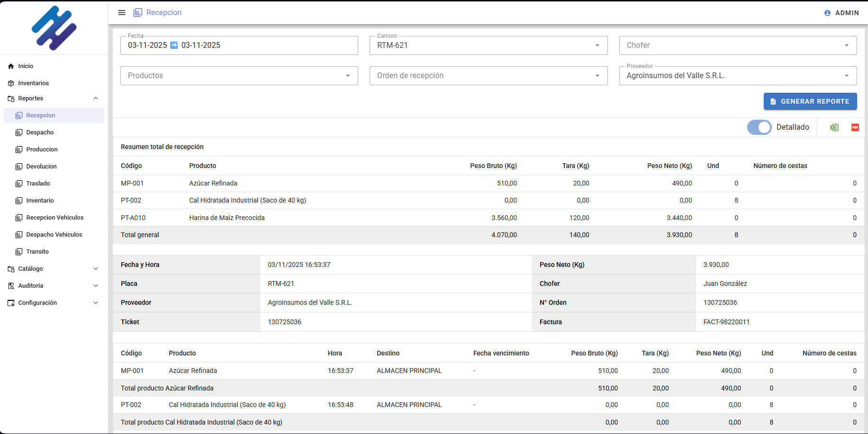Viewport: 868px width, 434px height.
Task: Click the Generar Reporte button
Action: click(810, 101)
